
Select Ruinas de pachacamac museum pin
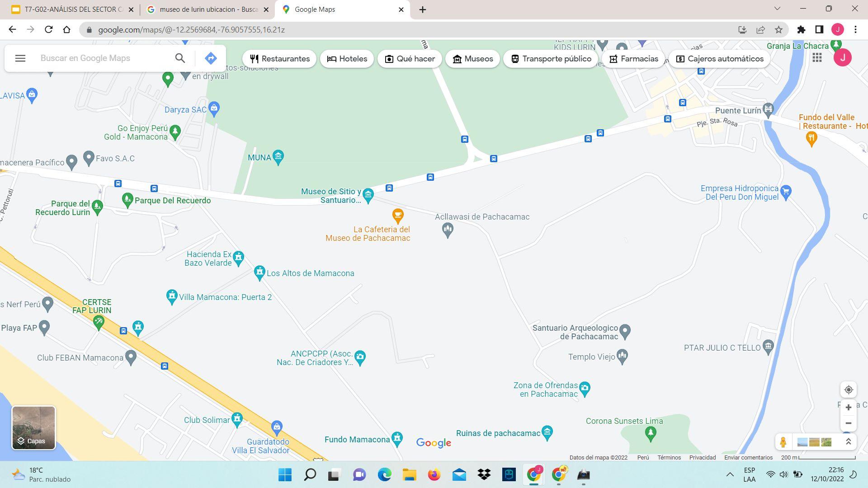(547, 432)
